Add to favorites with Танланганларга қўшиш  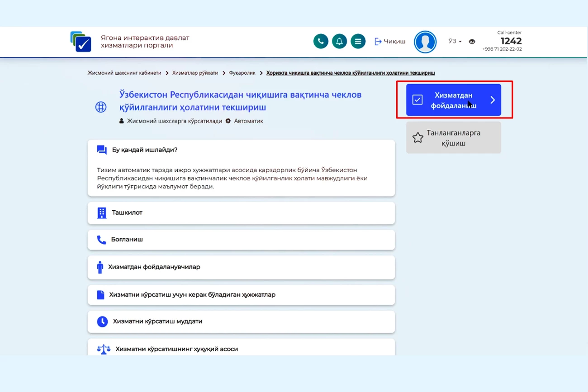454,137
